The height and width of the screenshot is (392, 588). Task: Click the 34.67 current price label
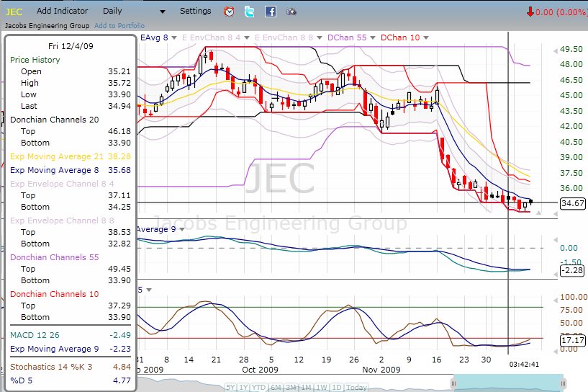(572, 203)
